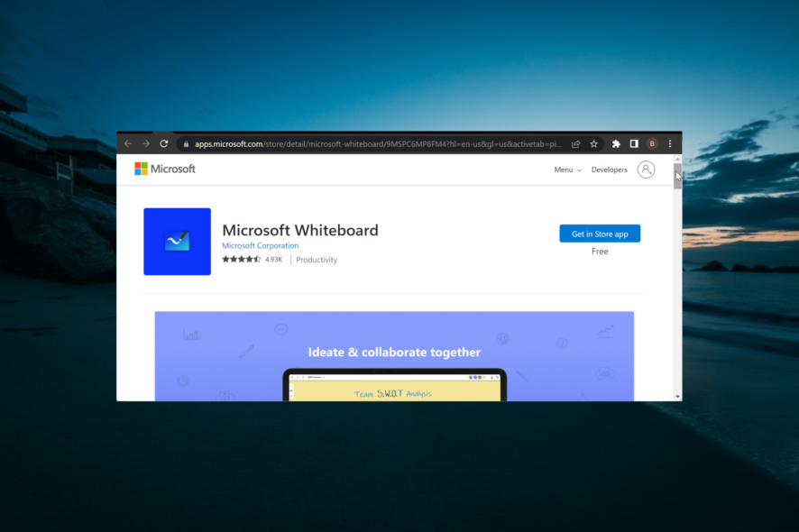Image resolution: width=799 pixels, height=532 pixels.
Task: Open the extensions puzzle icon
Action: point(616,144)
